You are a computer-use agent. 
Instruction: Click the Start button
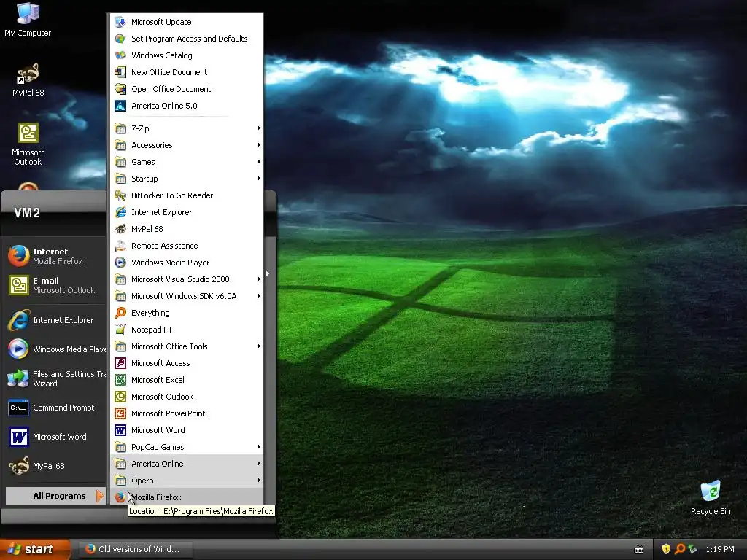click(x=35, y=550)
